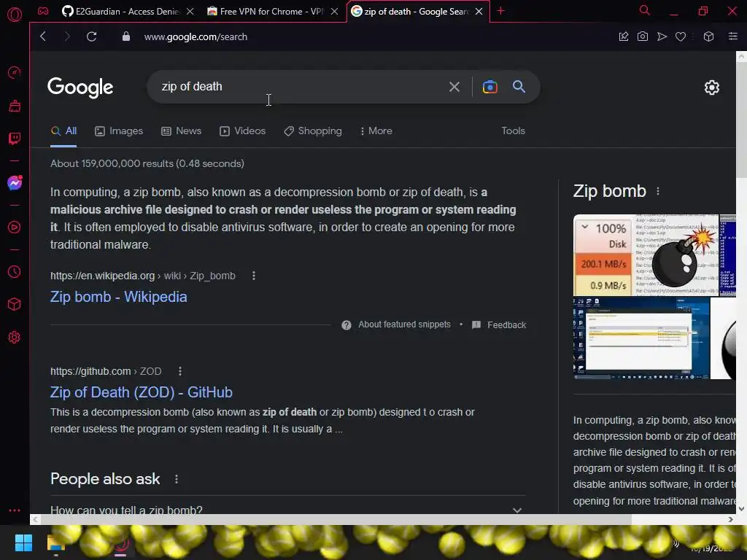Open pinboard edit icon in toolbar
Viewport: 747px width, 560px height.
(x=624, y=36)
